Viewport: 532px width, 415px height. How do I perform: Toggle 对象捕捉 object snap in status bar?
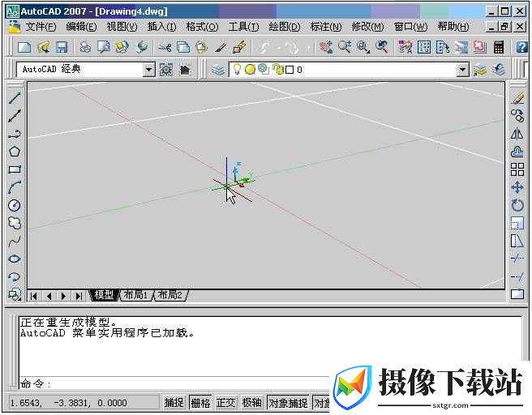coord(288,403)
